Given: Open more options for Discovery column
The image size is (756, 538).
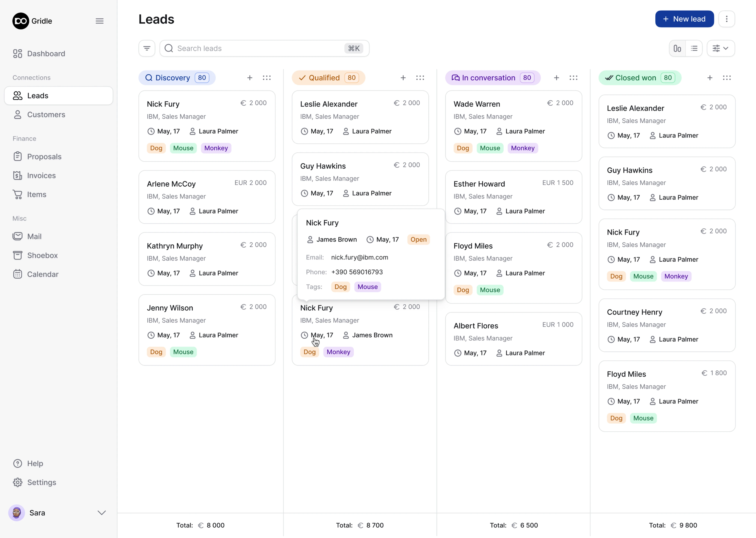Looking at the screenshot, I should [x=267, y=78].
